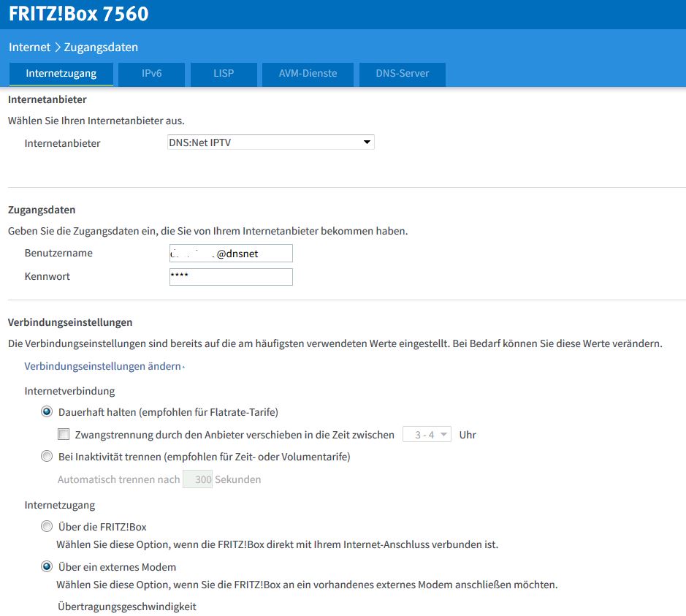Collapse the Verbindungseinstellungen ändern link
686x616 pixels.
click(x=103, y=366)
